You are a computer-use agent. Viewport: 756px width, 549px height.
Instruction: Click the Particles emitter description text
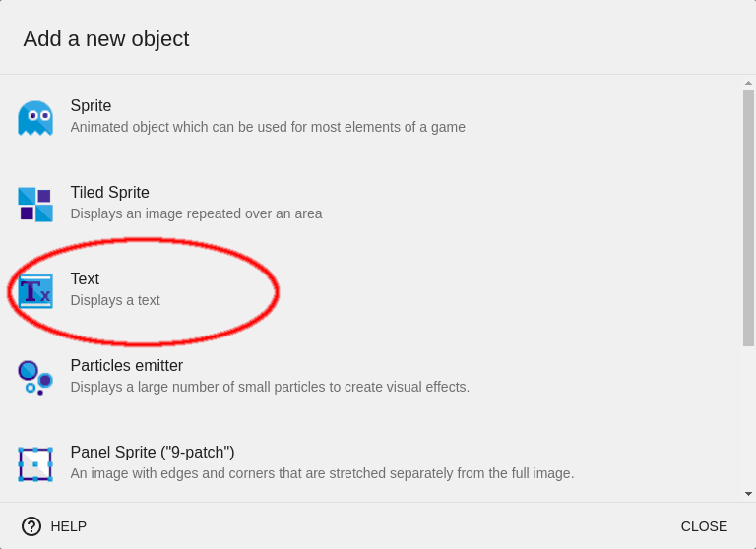tap(270, 387)
